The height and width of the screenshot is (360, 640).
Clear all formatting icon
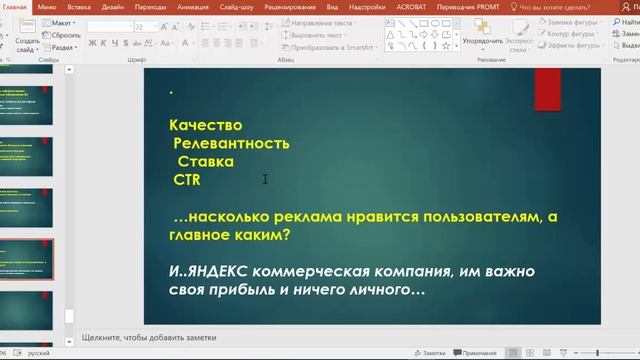point(191,27)
